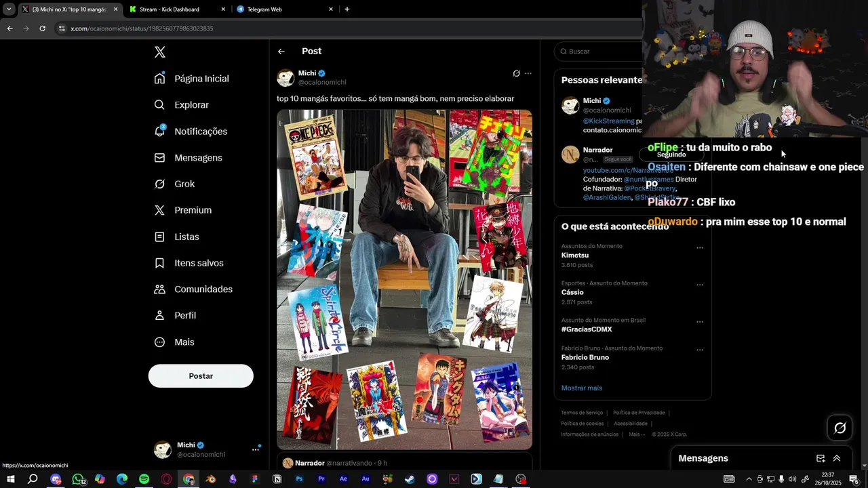Click the Postar button
The height and width of the screenshot is (488, 868).
pyautogui.click(x=201, y=376)
